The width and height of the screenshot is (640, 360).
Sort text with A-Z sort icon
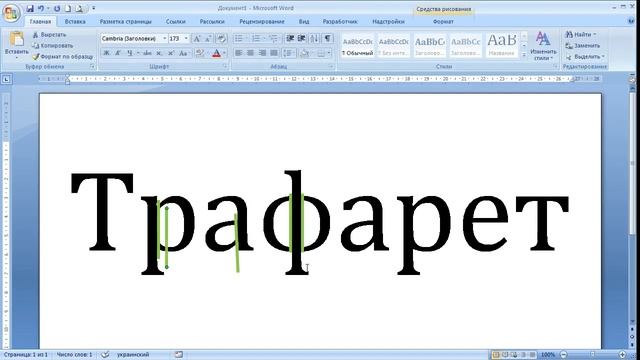pyautogui.click(x=314, y=39)
